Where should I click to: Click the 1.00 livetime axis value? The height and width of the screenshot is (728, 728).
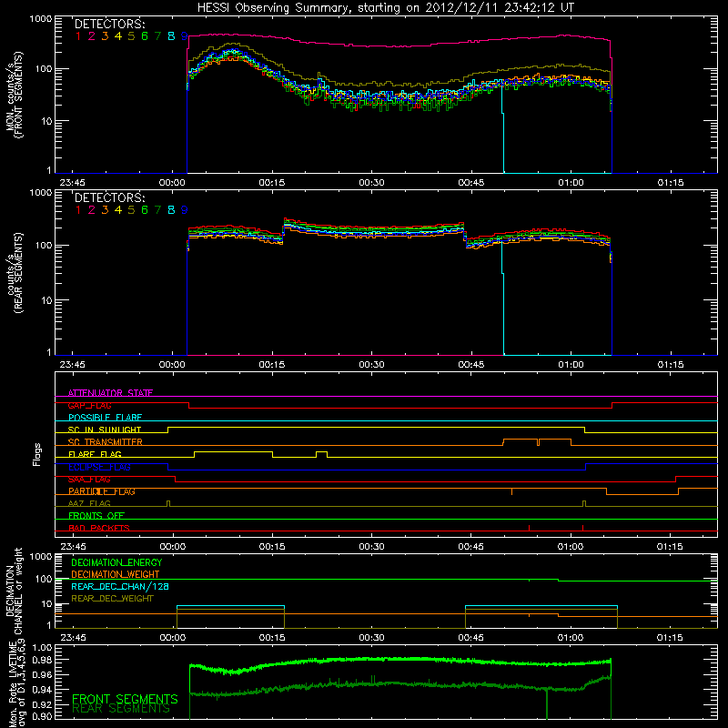tap(42, 647)
